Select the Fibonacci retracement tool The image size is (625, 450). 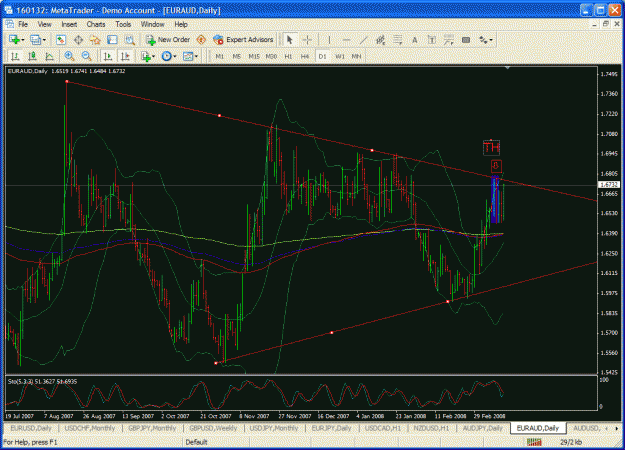[397, 40]
